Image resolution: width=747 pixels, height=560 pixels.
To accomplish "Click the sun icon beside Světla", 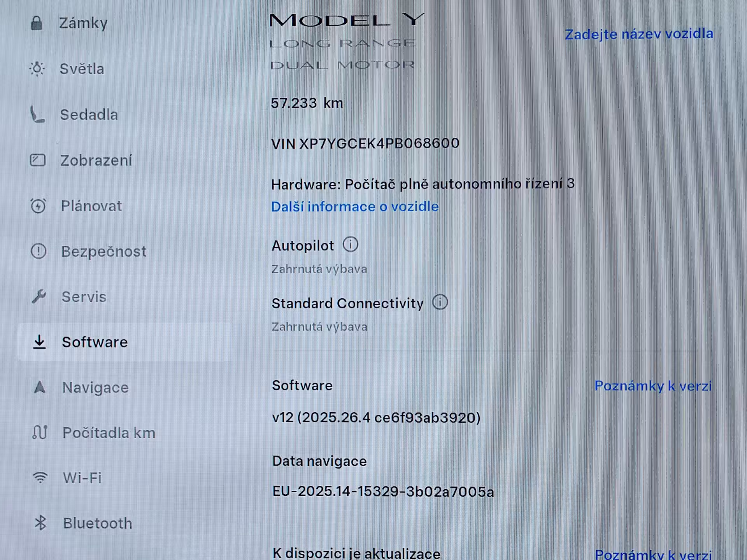I will click(37, 69).
